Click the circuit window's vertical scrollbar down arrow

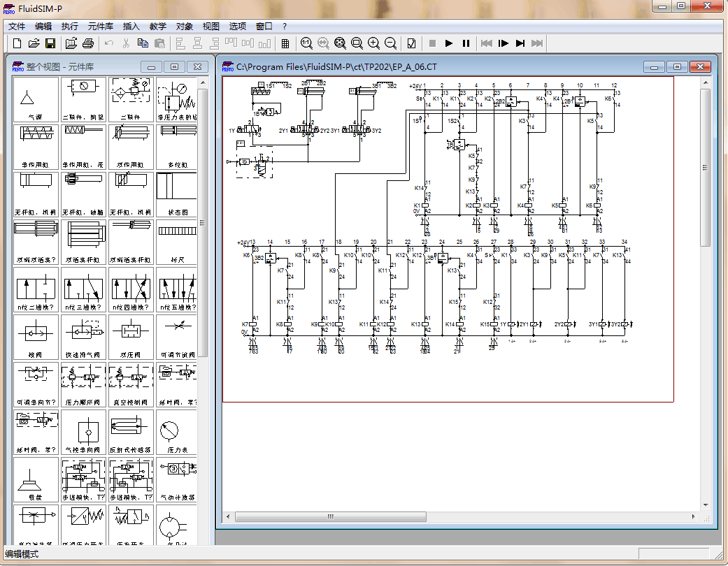705,505
